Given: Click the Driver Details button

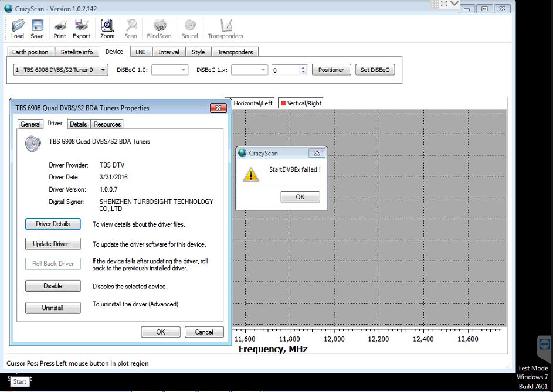Looking at the screenshot, I should (53, 224).
